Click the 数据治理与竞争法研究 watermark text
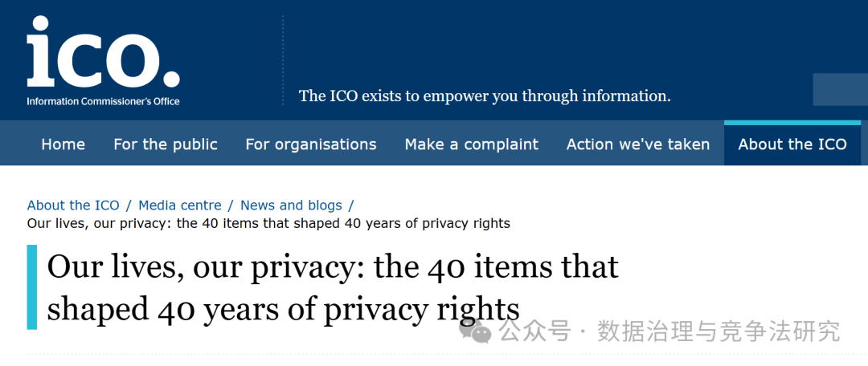 tap(719, 331)
